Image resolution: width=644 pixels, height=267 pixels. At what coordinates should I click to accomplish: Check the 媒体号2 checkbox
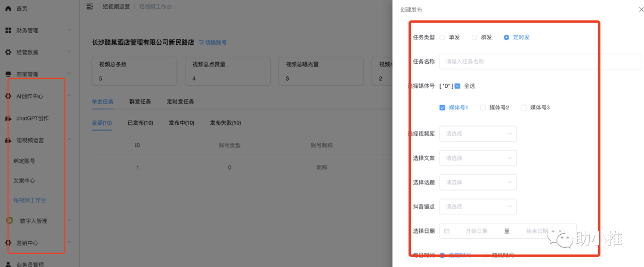point(483,108)
